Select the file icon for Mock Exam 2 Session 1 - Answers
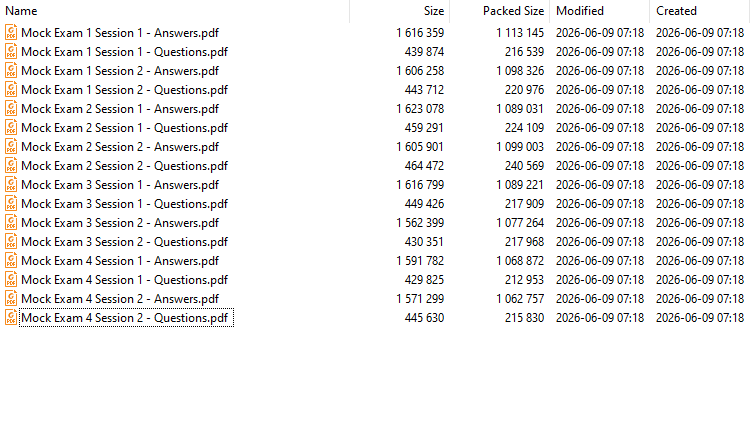 click(x=11, y=109)
